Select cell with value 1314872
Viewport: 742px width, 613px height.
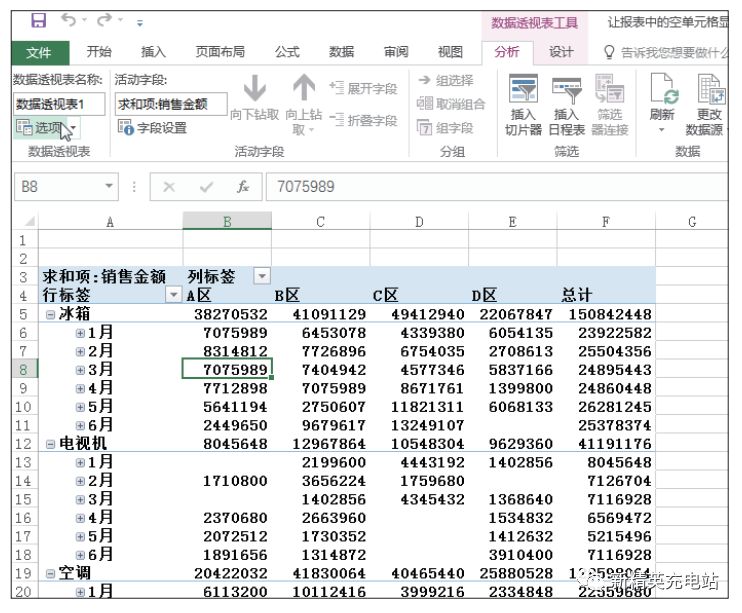point(321,555)
